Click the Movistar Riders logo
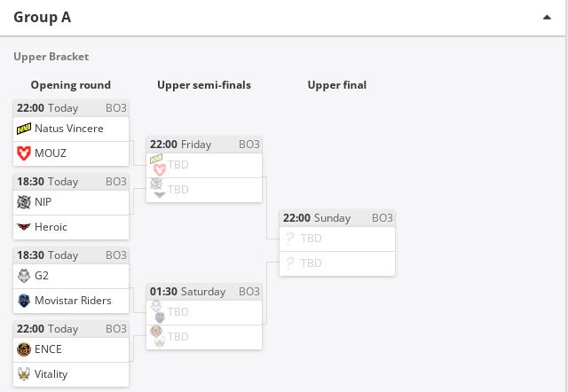 [x=24, y=301]
